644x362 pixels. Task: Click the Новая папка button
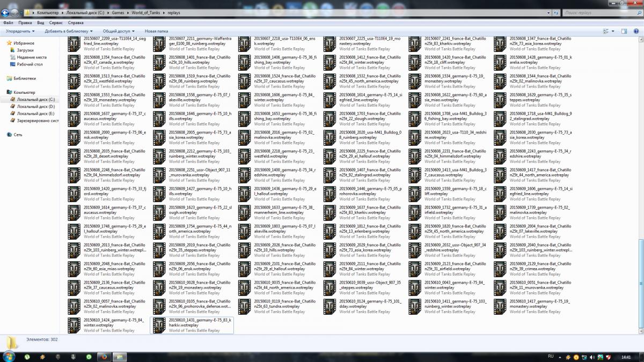pos(156,32)
